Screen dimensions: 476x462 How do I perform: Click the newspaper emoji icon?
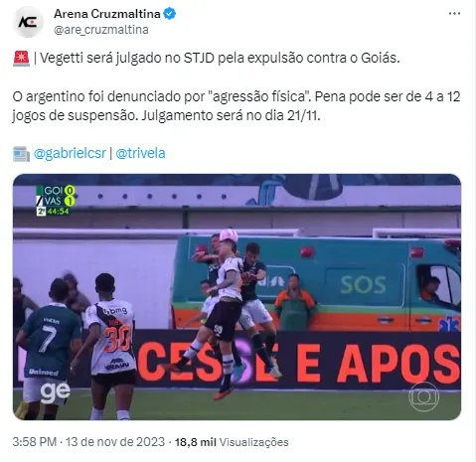click(x=22, y=154)
